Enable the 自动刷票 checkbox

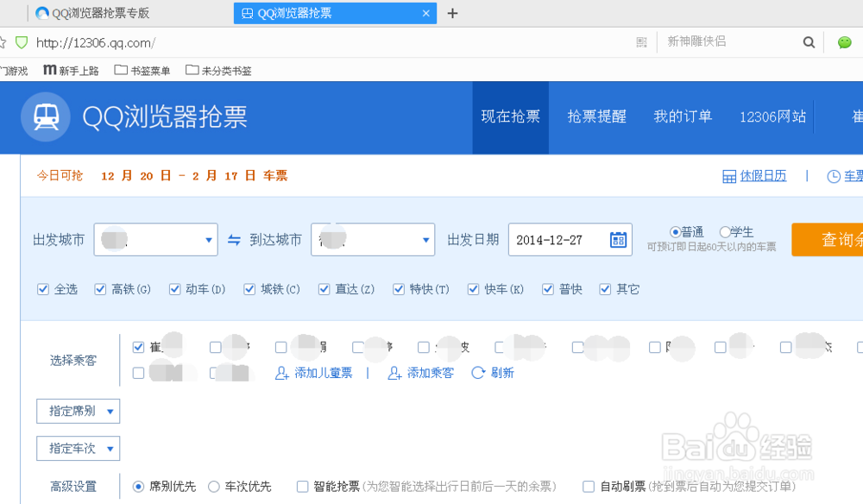[x=589, y=487]
